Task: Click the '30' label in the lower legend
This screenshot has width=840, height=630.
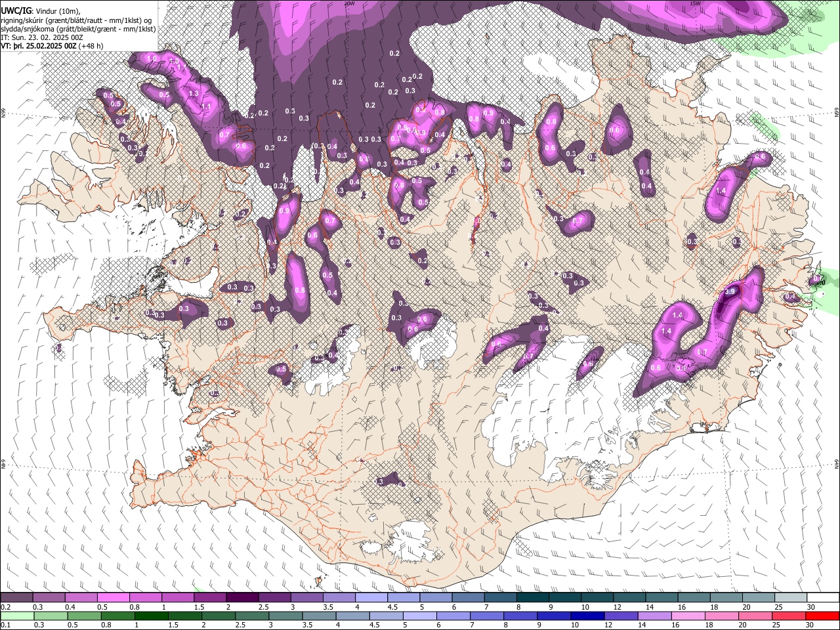Action: coord(810,625)
